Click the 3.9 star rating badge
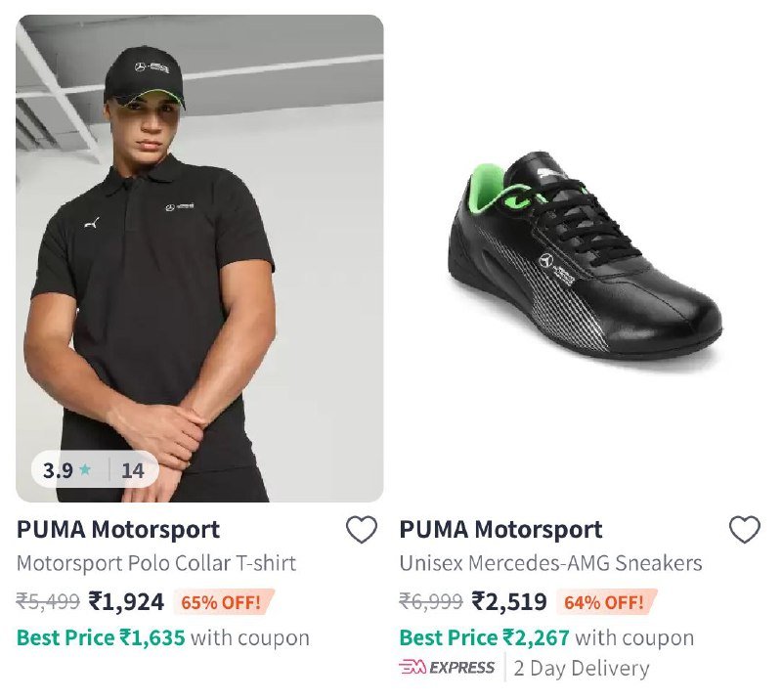Screen dimensions: 782x700 click(95, 469)
